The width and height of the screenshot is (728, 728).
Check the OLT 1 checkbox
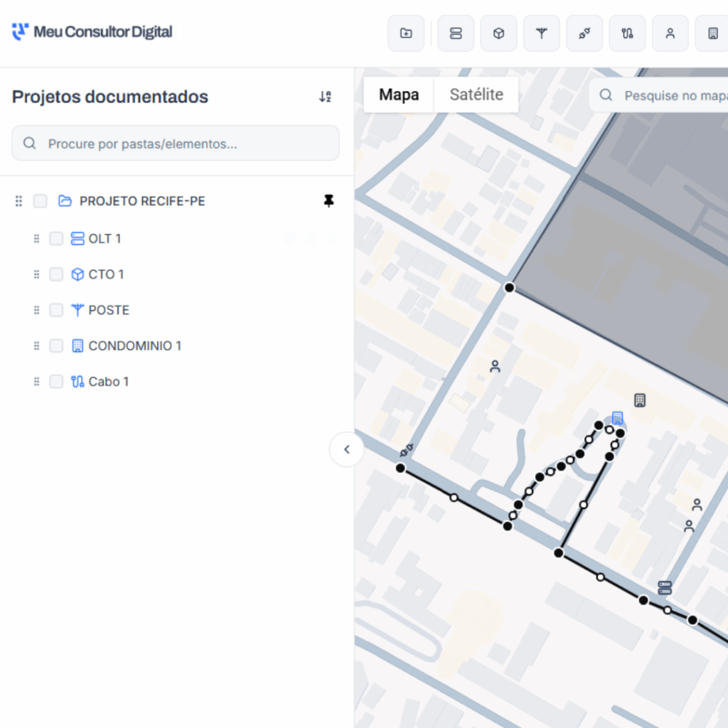coord(56,239)
